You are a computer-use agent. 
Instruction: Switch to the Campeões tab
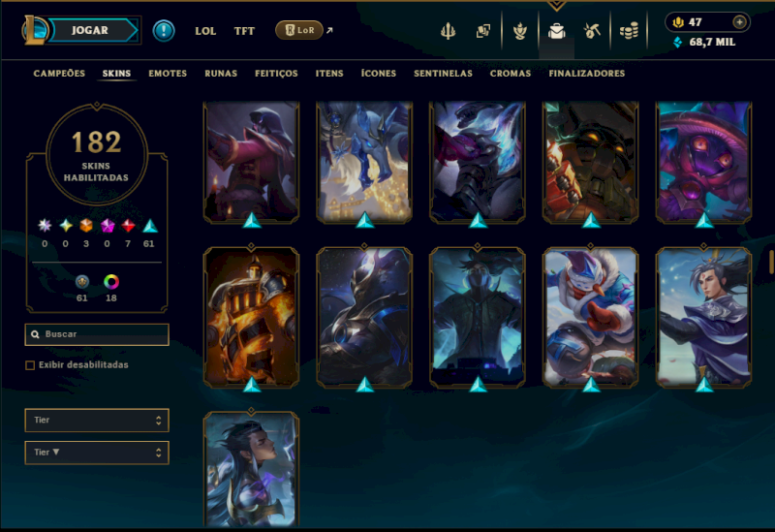pos(59,74)
